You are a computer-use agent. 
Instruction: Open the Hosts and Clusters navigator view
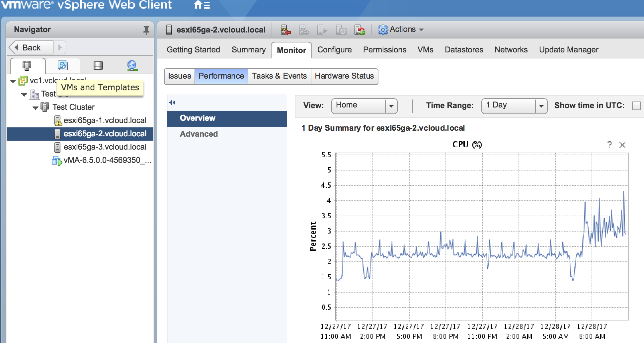coord(28,66)
